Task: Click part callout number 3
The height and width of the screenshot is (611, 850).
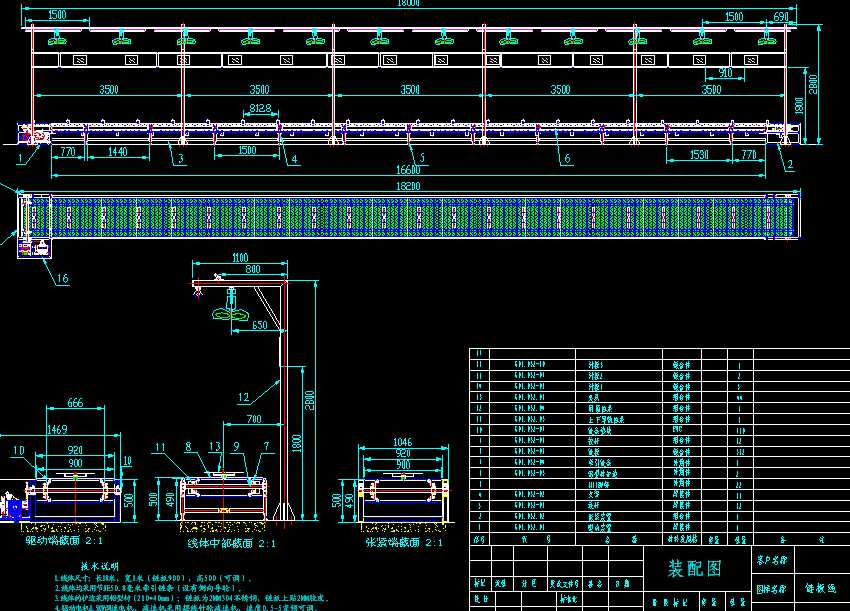Action: pos(181,159)
